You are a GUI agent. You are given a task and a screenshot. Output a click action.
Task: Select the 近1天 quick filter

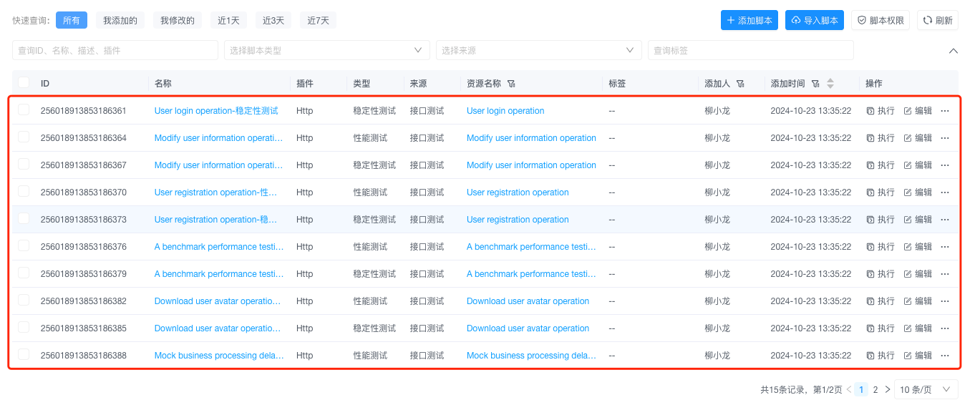[x=229, y=21]
